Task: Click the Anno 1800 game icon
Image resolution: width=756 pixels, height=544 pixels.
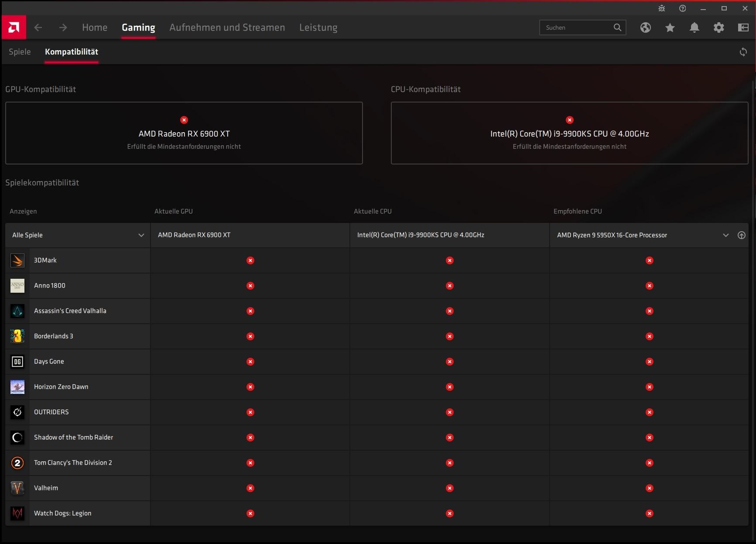Action: point(17,286)
